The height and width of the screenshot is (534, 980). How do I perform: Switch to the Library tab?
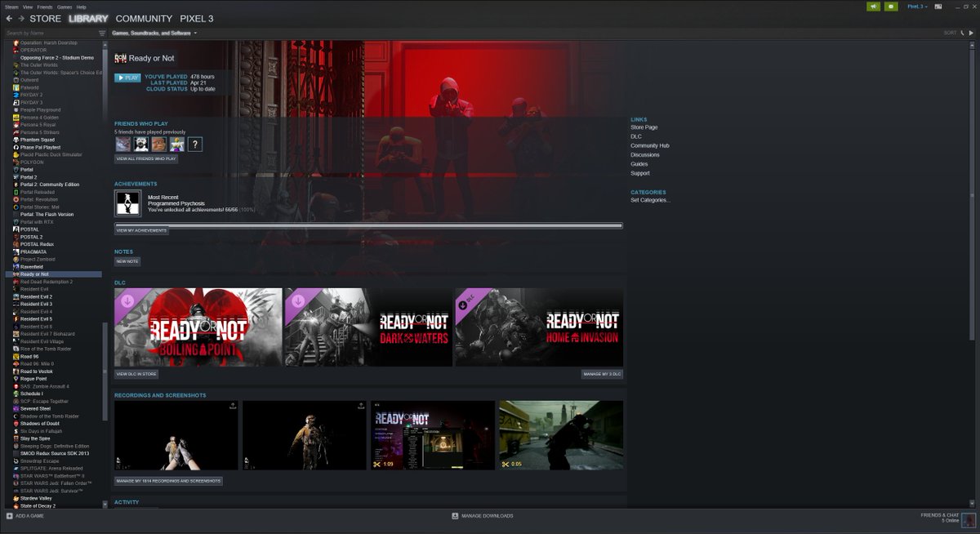point(88,18)
